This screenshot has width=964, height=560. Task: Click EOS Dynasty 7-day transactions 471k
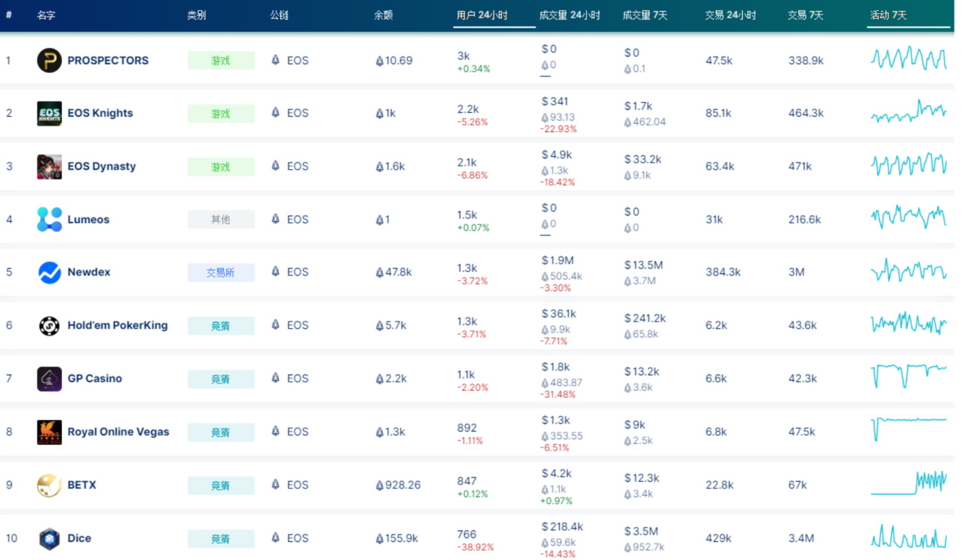800,166
